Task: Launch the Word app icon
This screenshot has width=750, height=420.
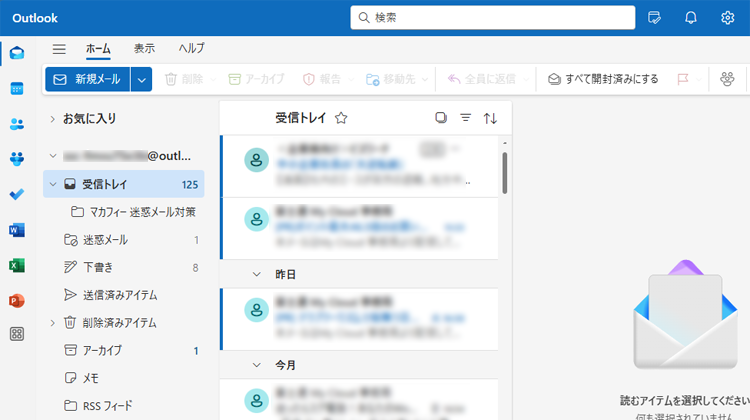Action: coord(17,230)
